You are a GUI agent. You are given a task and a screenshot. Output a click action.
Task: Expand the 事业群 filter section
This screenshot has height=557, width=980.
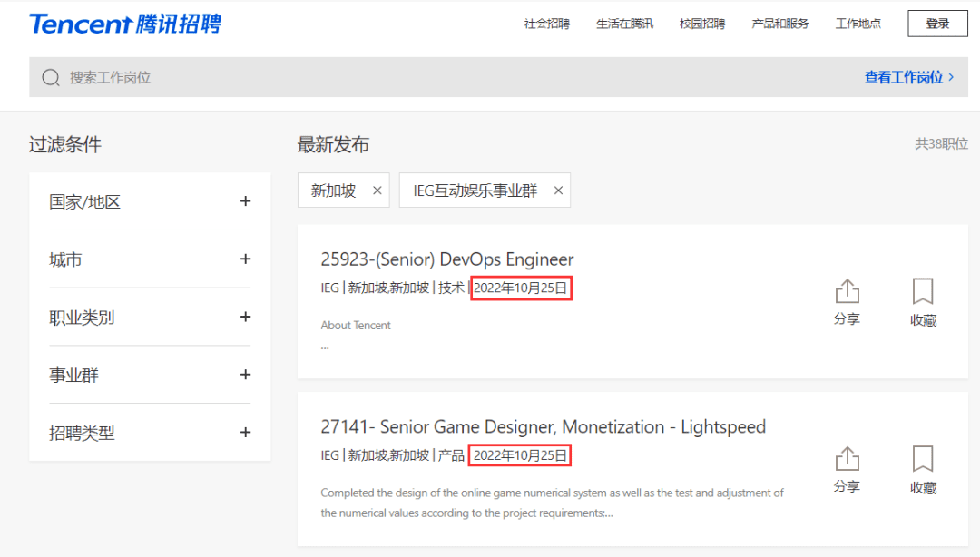coord(245,375)
